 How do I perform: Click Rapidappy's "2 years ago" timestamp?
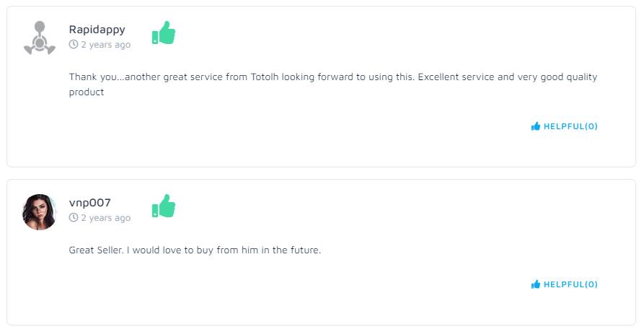click(x=105, y=45)
